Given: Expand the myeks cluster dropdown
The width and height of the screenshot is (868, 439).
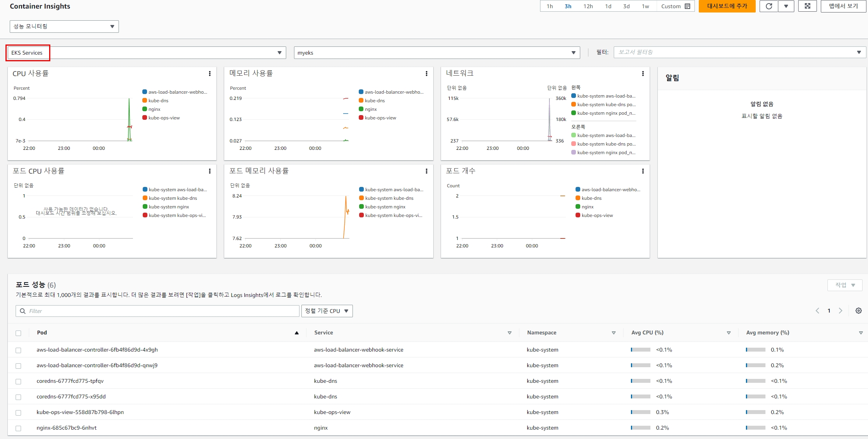Looking at the screenshot, I should click(x=437, y=53).
